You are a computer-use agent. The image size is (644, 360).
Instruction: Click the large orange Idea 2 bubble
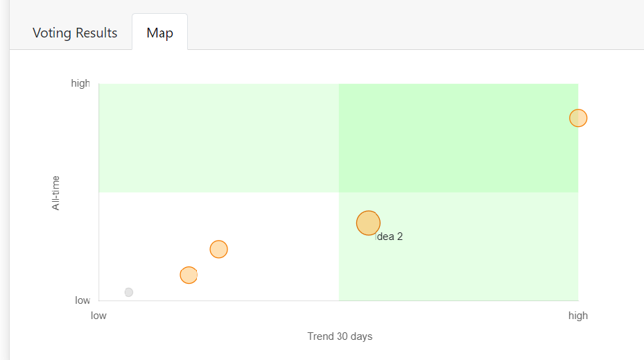point(368,223)
